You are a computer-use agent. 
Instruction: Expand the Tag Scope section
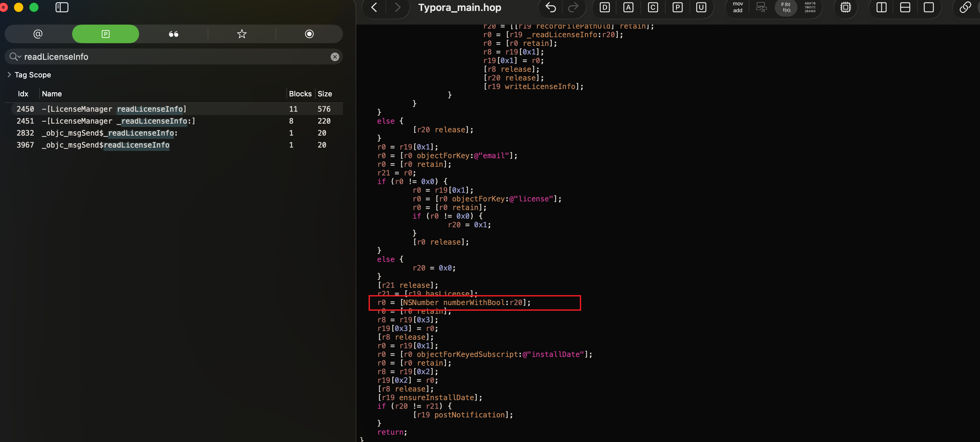click(9, 74)
